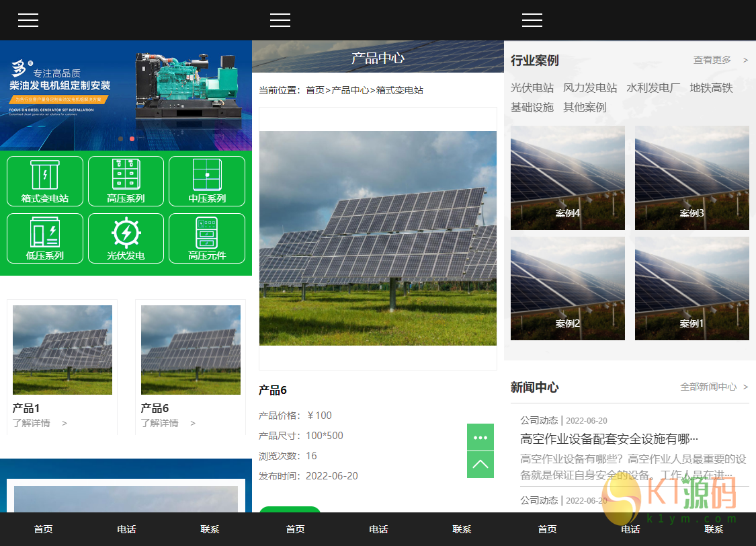The height and width of the screenshot is (546, 756).
Task: Open the 案例1 case thumbnail
Action: coord(692,288)
